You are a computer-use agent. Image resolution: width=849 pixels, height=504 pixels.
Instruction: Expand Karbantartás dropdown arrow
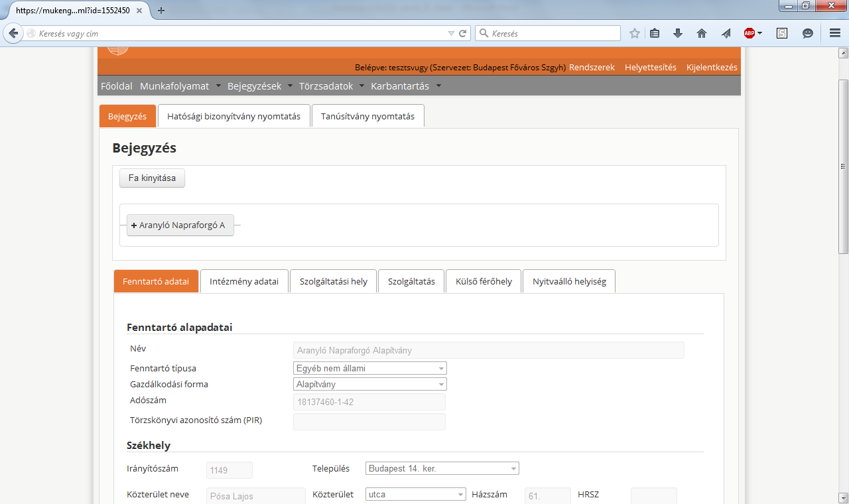(x=438, y=86)
